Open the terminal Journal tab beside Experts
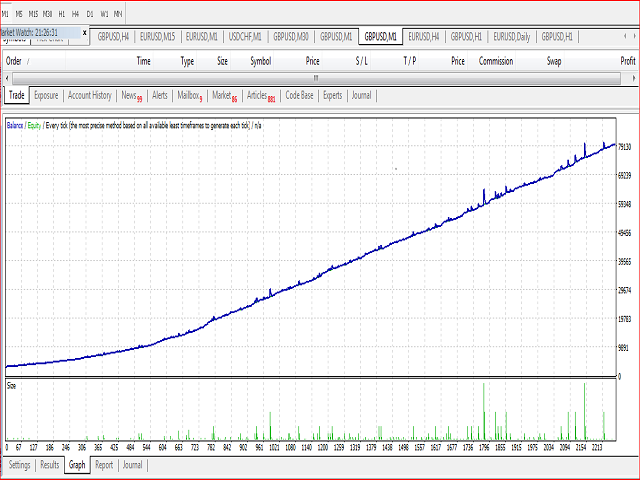This screenshot has height=480, width=640. tap(361, 96)
